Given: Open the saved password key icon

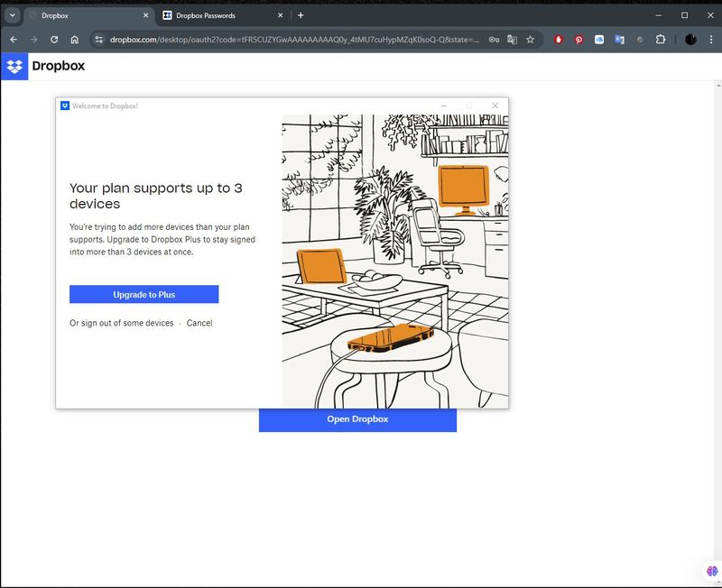Looking at the screenshot, I should point(494,40).
